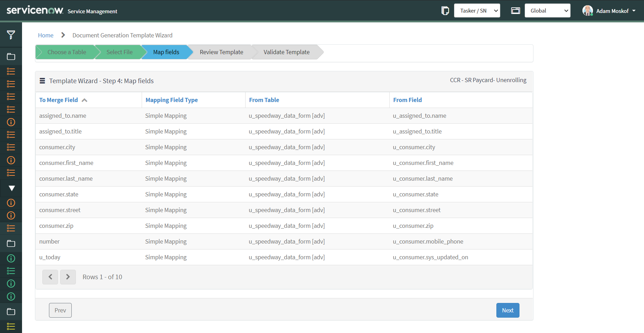Open the Global scope dropdown
This screenshot has height=333, width=644.
pos(547,10)
